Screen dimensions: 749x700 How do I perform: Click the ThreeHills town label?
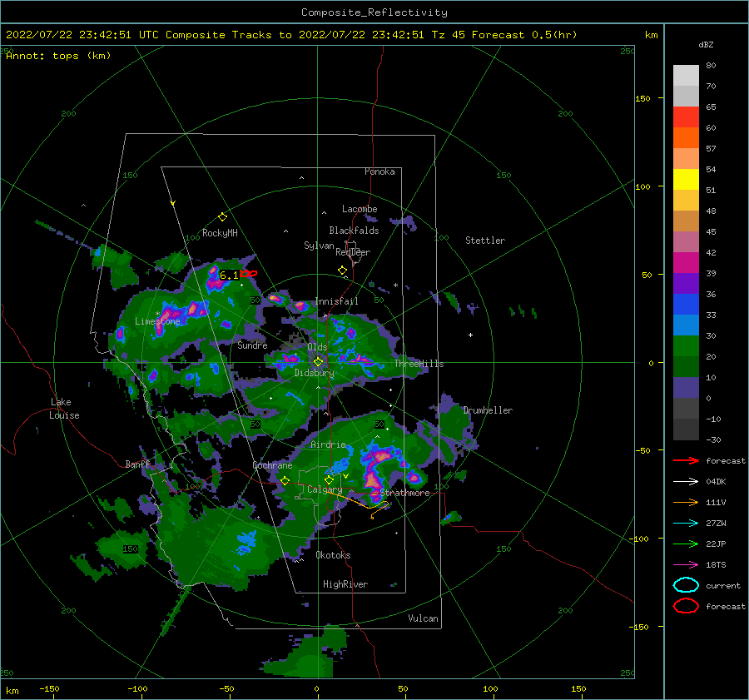pos(419,364)
